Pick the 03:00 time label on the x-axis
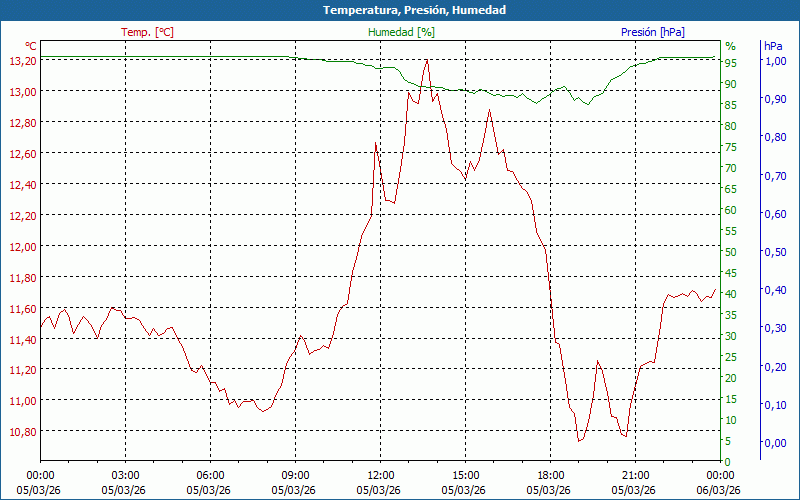This screenshot has height=500, width=800. [x=125, y=476]
